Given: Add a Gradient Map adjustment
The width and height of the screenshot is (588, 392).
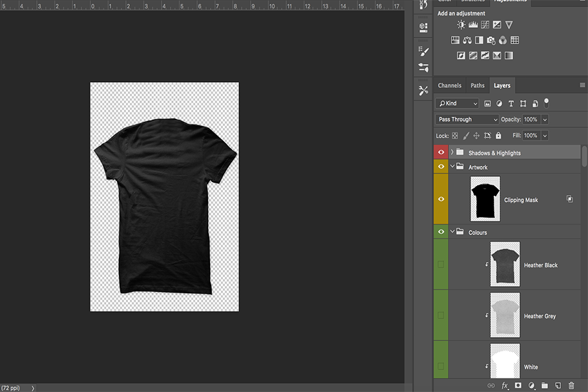Looking at the screenshot, I should 509,56.
